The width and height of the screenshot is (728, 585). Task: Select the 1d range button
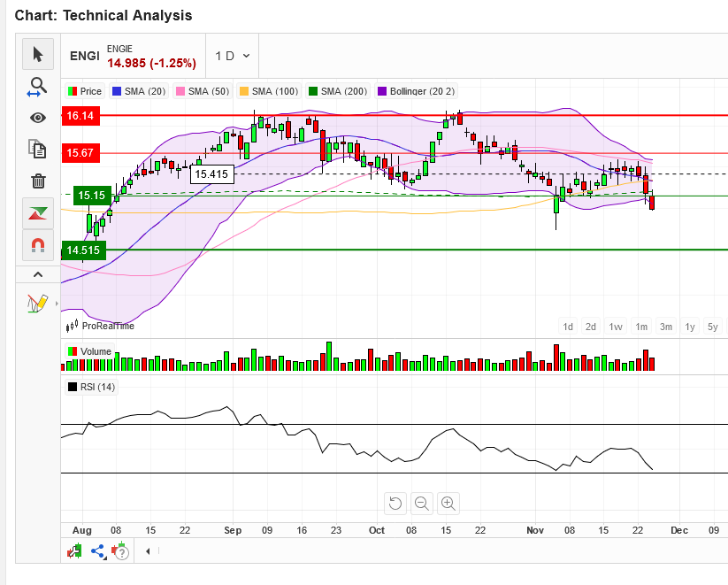[x=568, y=327]
